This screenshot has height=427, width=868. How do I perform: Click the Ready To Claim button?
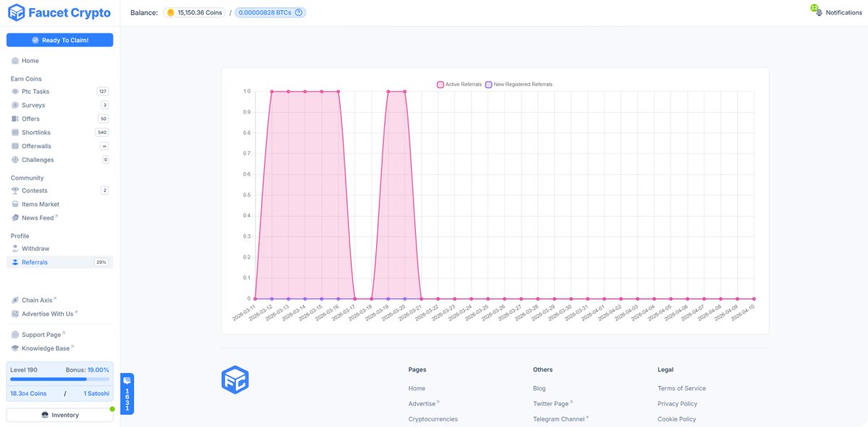pos(59,40)
